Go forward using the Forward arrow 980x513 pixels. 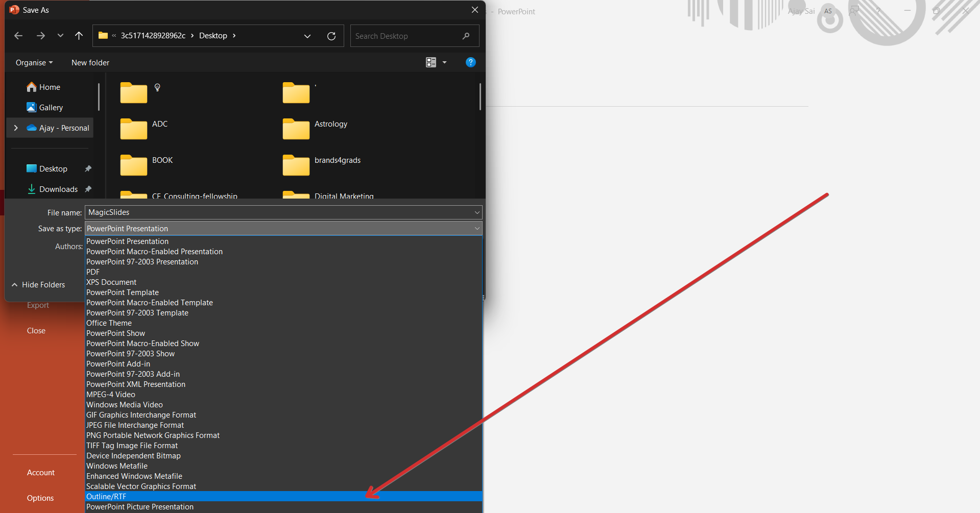tap(41, 36)
